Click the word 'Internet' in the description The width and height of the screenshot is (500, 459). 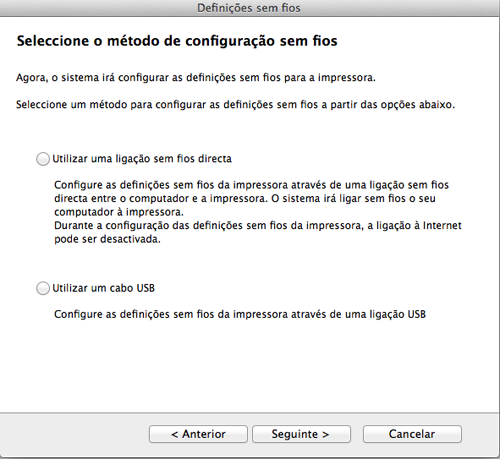tap(442, 226)
